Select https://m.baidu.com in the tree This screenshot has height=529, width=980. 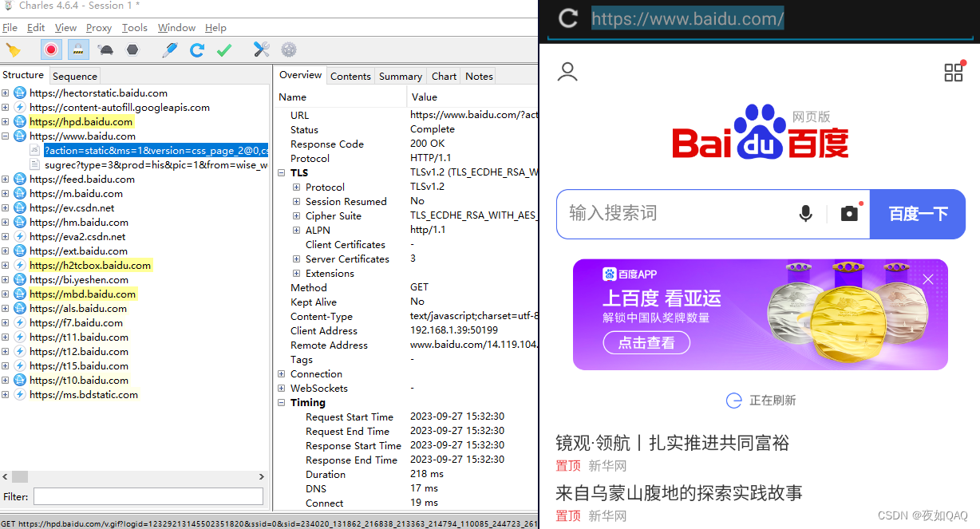pyautogui.click(x=76, y=194)
